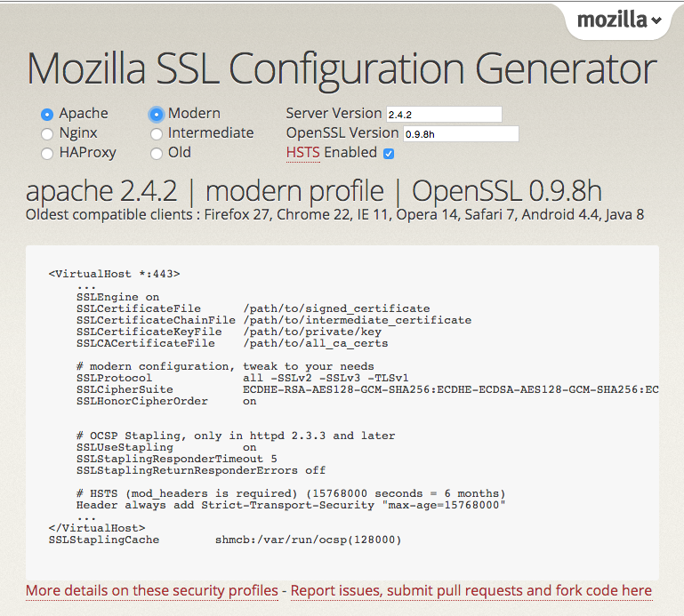
Task: Open the mozilla dropdown tab
Action: (619, 20)
